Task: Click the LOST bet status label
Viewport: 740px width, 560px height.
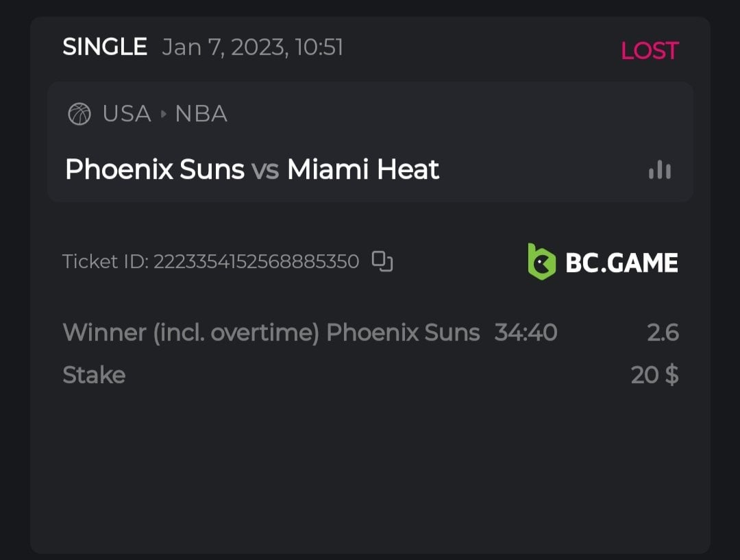Action: click(x=649, y=51)
